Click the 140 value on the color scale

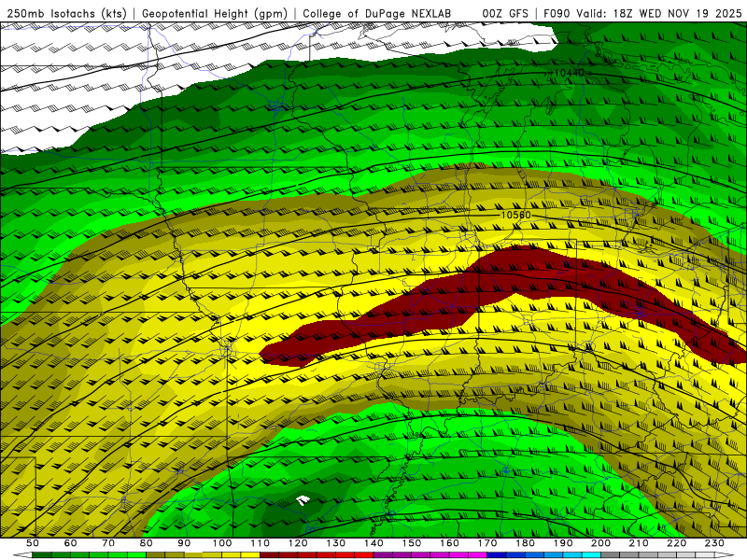(x=374, y=543)
